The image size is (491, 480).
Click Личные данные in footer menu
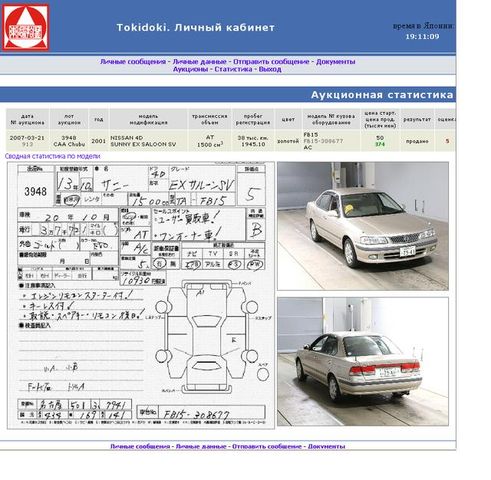click(201, 446)
